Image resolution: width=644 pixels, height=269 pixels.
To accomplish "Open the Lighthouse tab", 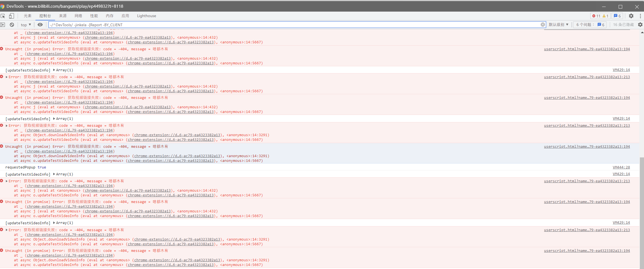I will tap(146, 16).
